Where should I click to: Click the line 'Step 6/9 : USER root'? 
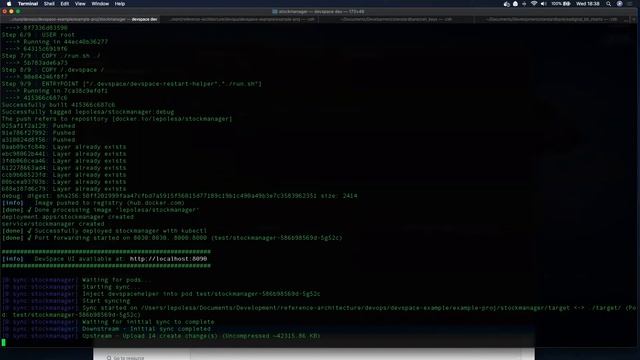coord(38,35)
